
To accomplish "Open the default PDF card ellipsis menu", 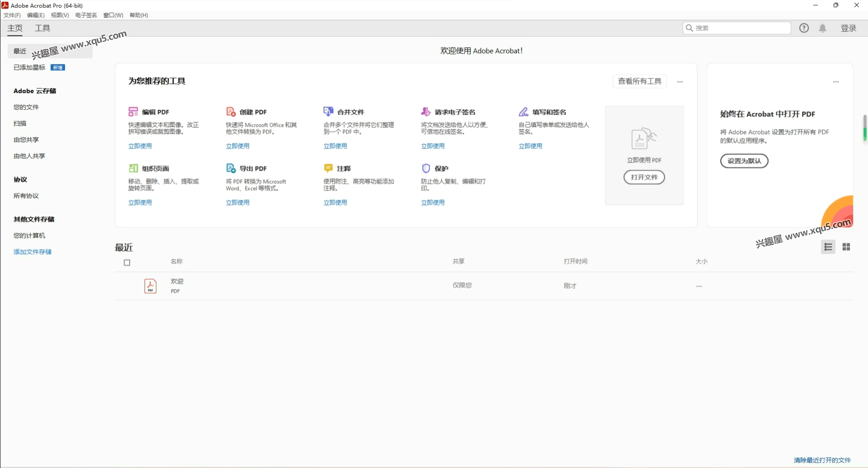I will pyautogui.click(x=836, y=81).
